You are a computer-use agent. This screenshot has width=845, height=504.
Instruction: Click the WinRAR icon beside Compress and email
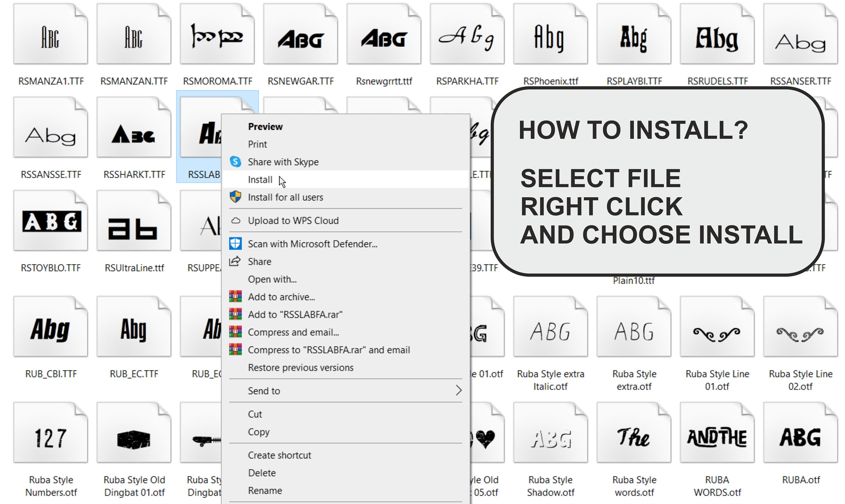235,332
